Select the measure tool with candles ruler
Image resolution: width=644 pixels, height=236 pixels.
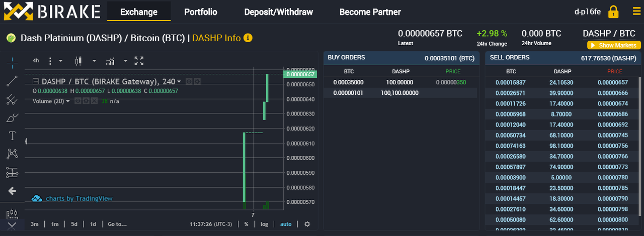(12, 214)
